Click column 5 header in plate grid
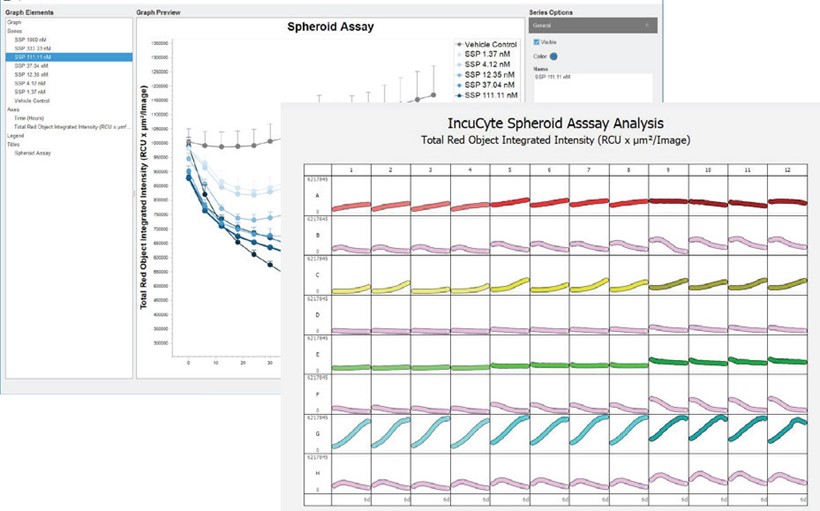This screenshot has height=511, width=820. pyautogui.click(x=509, y=171)
